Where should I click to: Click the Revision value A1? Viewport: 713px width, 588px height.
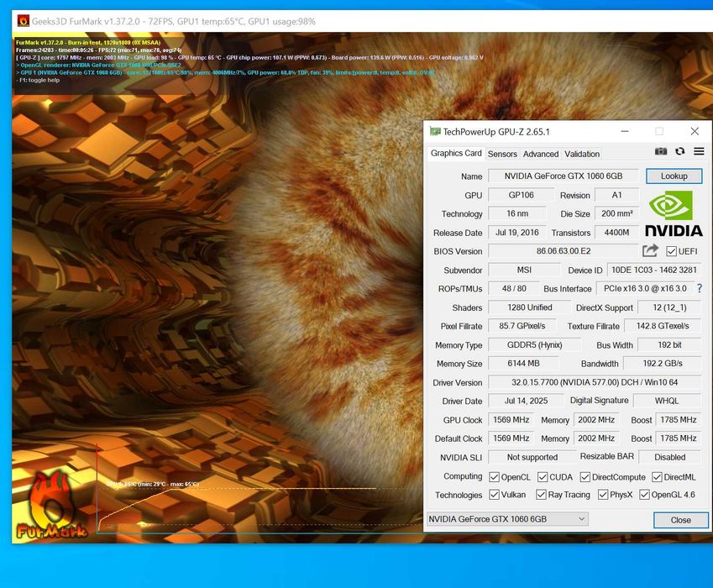616,195
